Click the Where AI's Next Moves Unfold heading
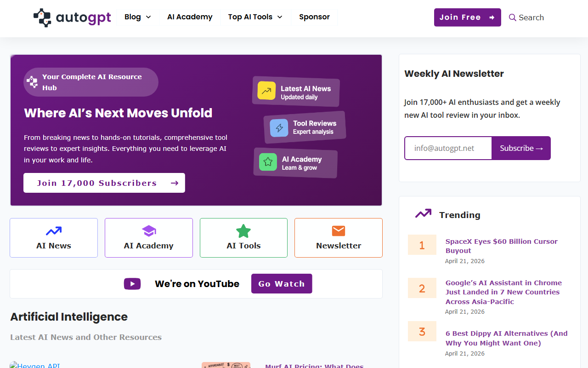This screenshot has width=588, height=368. coord(118,113)
